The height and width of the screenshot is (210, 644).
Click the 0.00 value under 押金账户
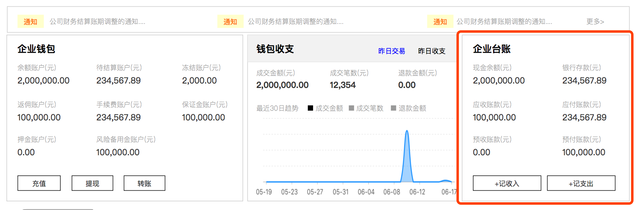[x=26, y=152]
